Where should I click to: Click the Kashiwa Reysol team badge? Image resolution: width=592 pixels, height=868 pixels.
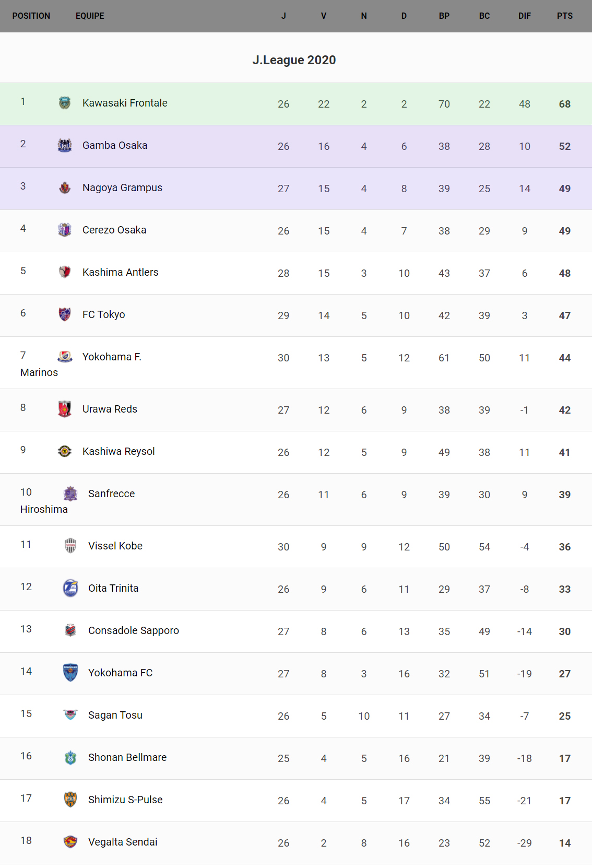pyautogui.click(x=65, y=451)
